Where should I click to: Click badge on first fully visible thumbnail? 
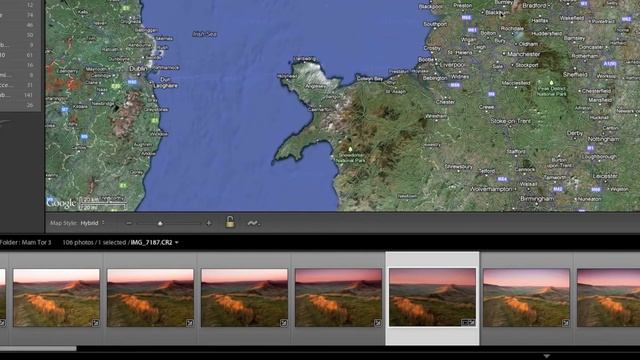pos(96,323)
